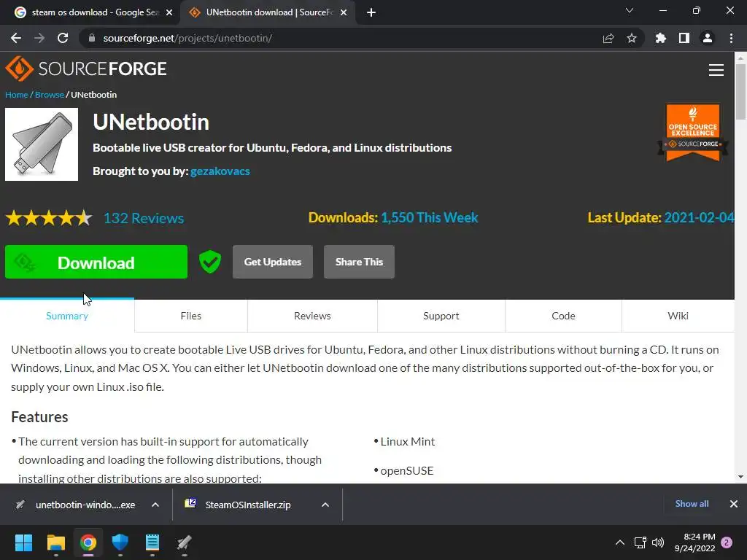Open the Support tab
The height and width of the screenshot is (560, 747).
coord(441,316)
